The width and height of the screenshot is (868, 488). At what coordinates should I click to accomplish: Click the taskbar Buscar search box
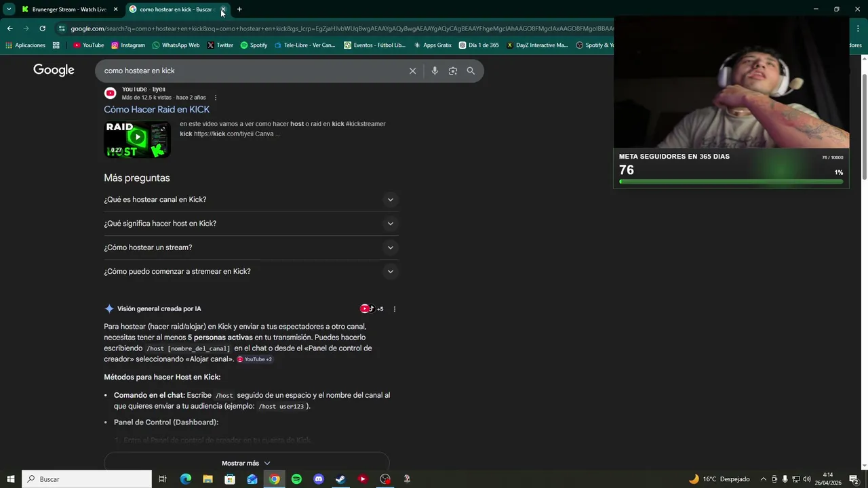87,479
